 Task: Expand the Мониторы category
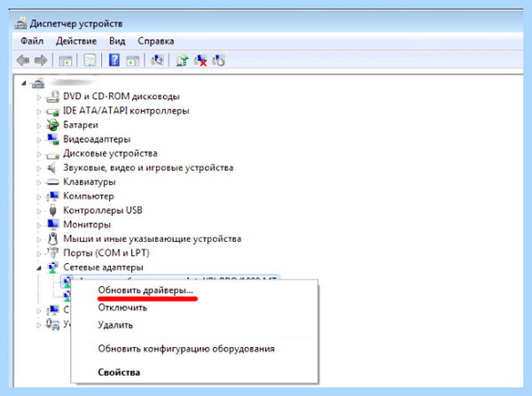[39, 225]
